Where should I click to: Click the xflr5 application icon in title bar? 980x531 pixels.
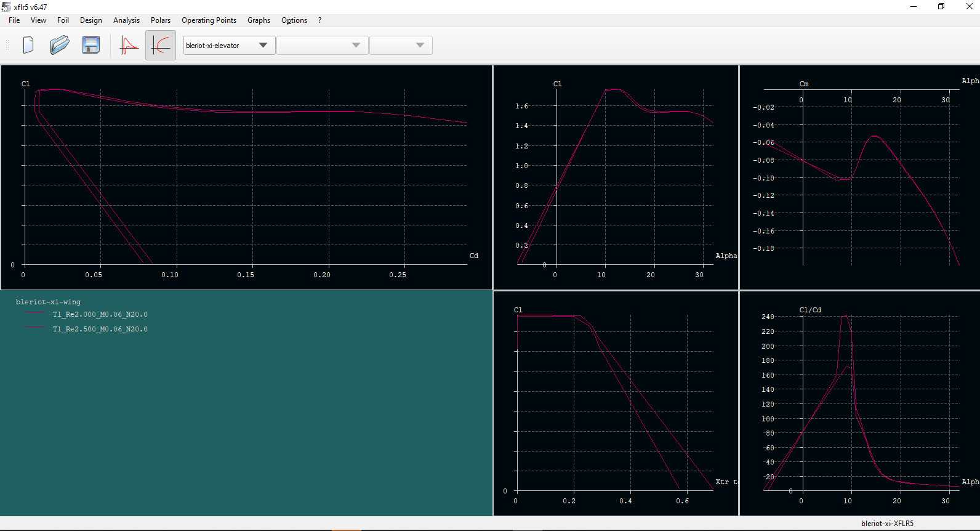coord(6,7)
